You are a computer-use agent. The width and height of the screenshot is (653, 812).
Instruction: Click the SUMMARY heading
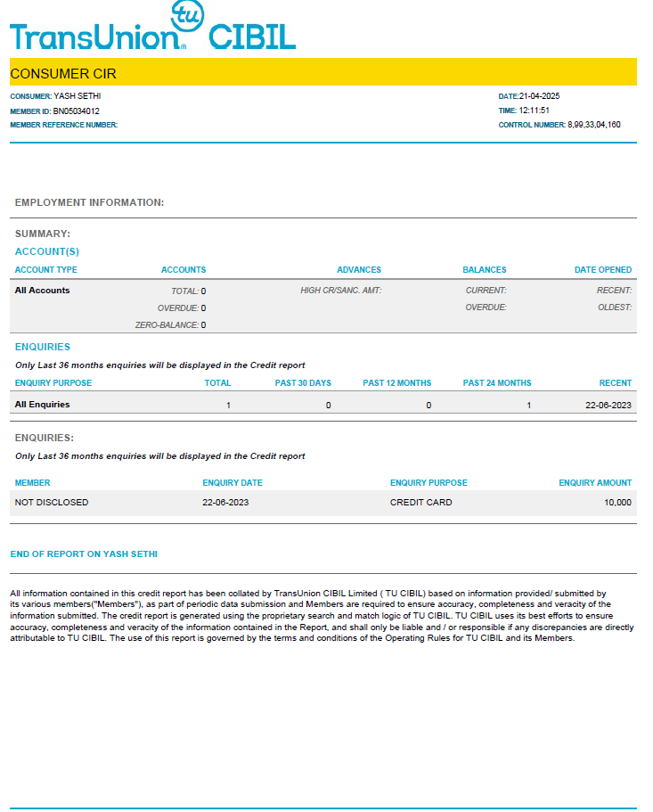click(x=43, y=234)
